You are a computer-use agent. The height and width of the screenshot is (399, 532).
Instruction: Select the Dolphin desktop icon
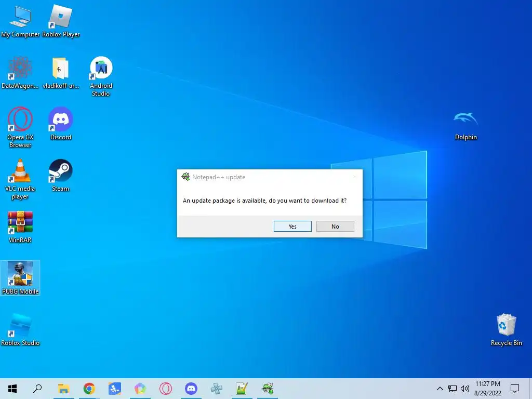coord(466,126)
